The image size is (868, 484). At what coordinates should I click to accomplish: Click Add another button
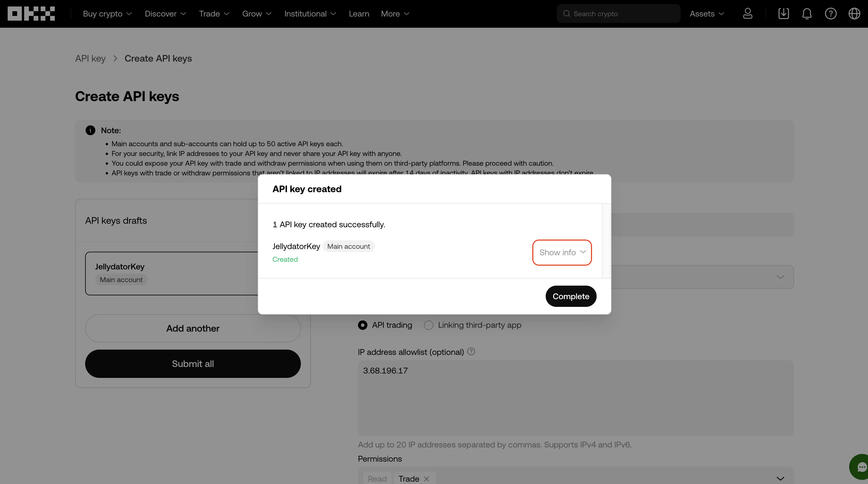pos(193,328)
